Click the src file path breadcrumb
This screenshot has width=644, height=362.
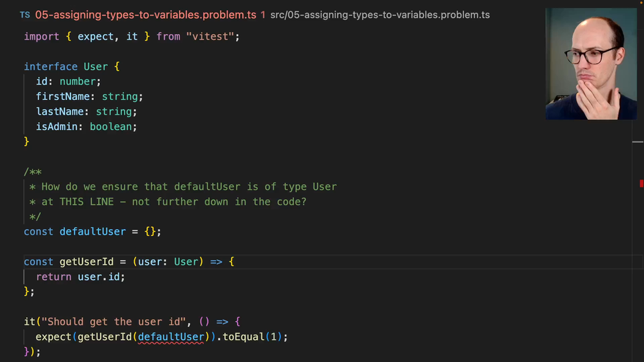click(x=380, y=15)
